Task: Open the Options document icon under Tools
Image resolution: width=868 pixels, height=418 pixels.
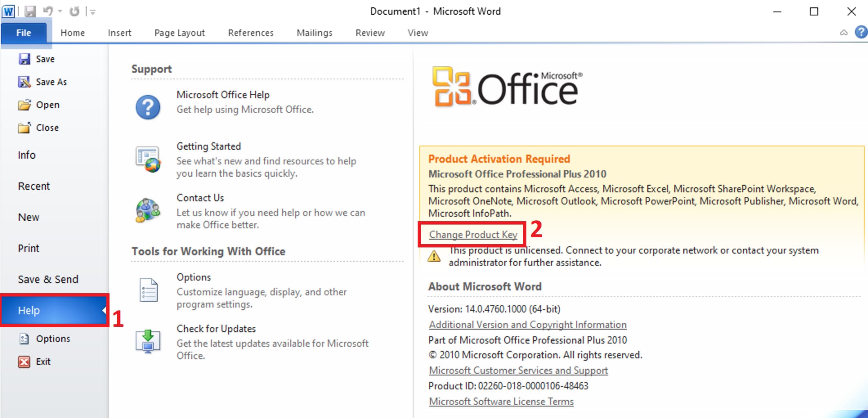Action: (x=148, y=290)
